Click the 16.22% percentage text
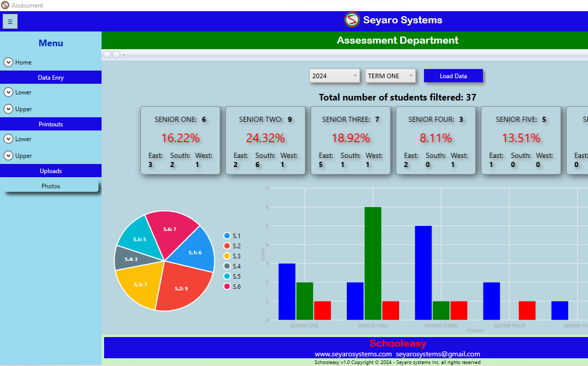The image size is (588, 366). 180,138
